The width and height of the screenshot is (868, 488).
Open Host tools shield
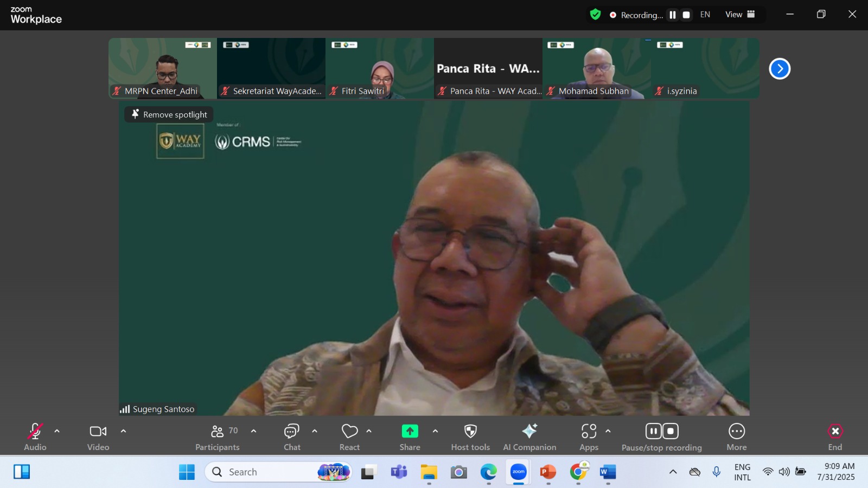[x=470, y=437]
